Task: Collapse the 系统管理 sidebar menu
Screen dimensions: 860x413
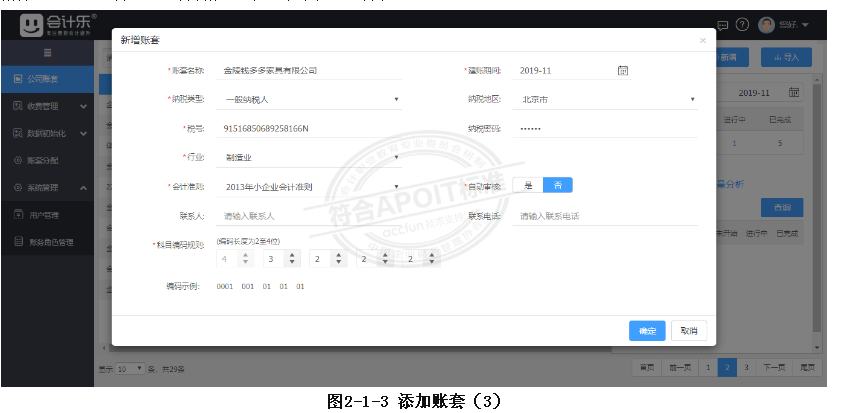Action: 48,188
